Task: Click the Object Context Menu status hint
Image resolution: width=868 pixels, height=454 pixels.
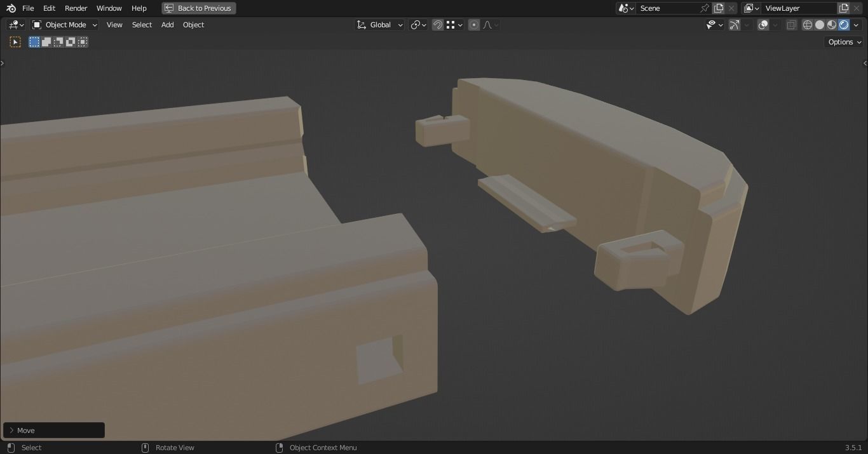Action: tap(323, 448)
